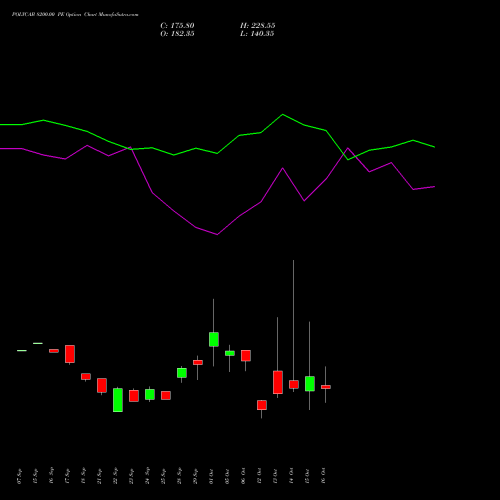The width and height of the screenshot is (500, 500).
Task: Click the close value C: 175.80
Action: [x=177, y=26]
